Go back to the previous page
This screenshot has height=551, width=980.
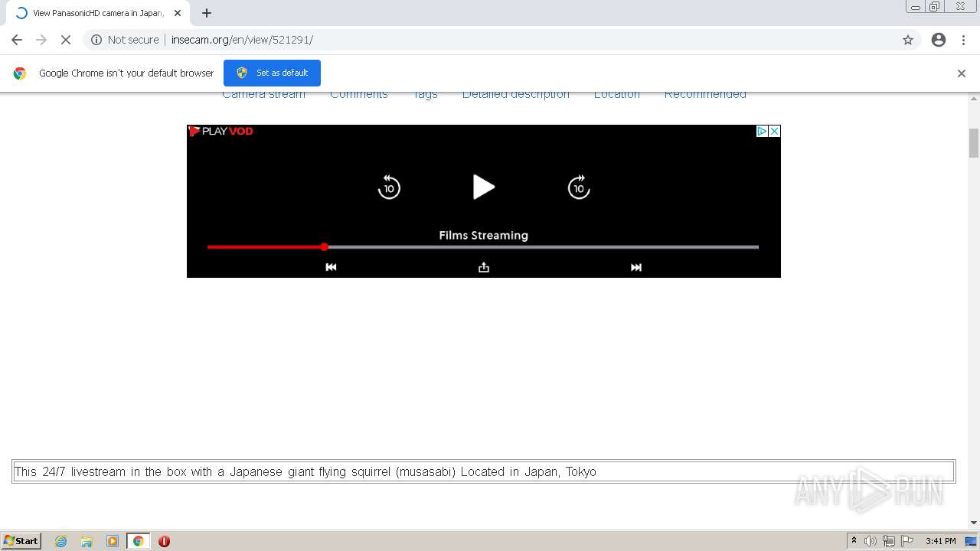pos(17,40)
